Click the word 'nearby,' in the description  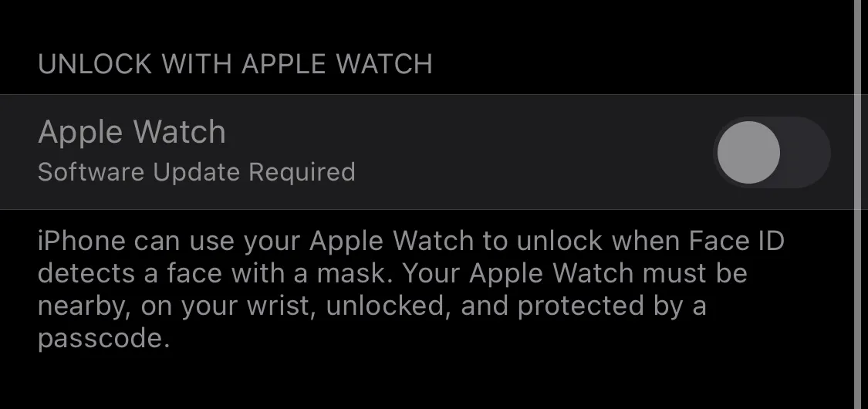click(84, 307)
